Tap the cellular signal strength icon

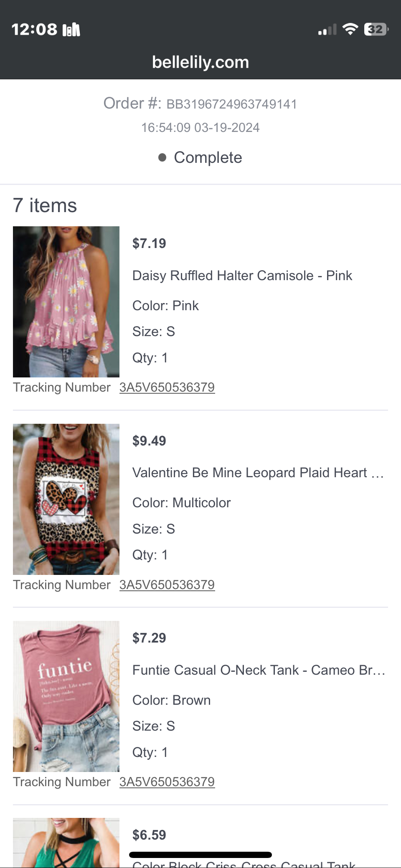coord(327,30)
